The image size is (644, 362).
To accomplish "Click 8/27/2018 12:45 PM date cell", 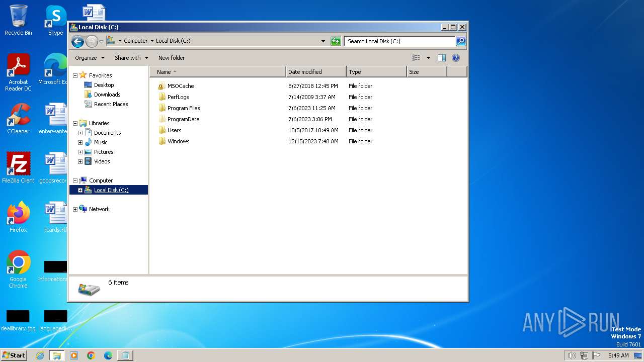I will tap(313, 86).
